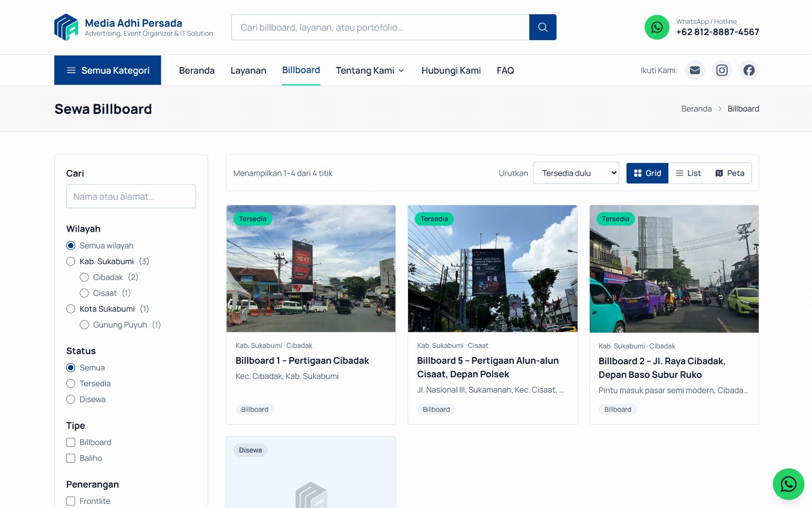Click the Disewa badge on the fourth card
812x508 pixels.
(251, 450)
